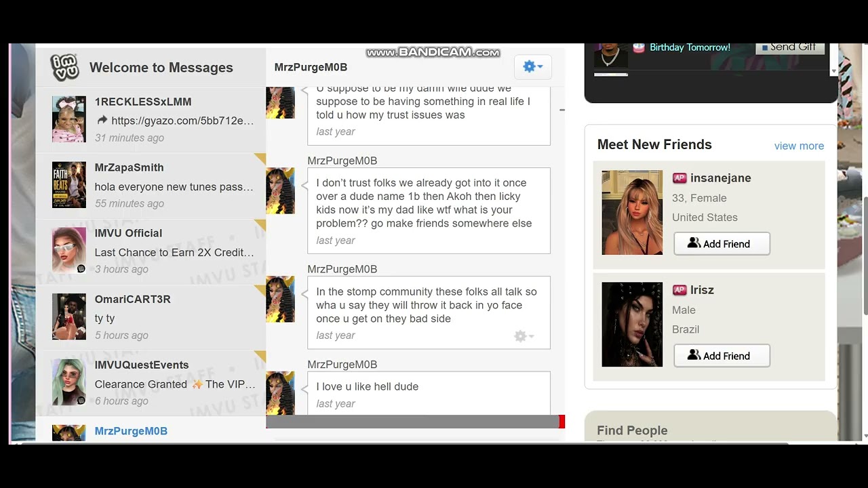Click the Find People heading
The image size is (868, 488).
[632, 430]
